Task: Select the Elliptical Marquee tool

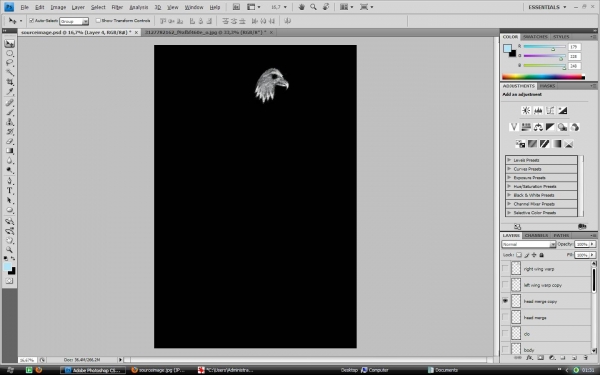Action: click(x=10, y=53)
